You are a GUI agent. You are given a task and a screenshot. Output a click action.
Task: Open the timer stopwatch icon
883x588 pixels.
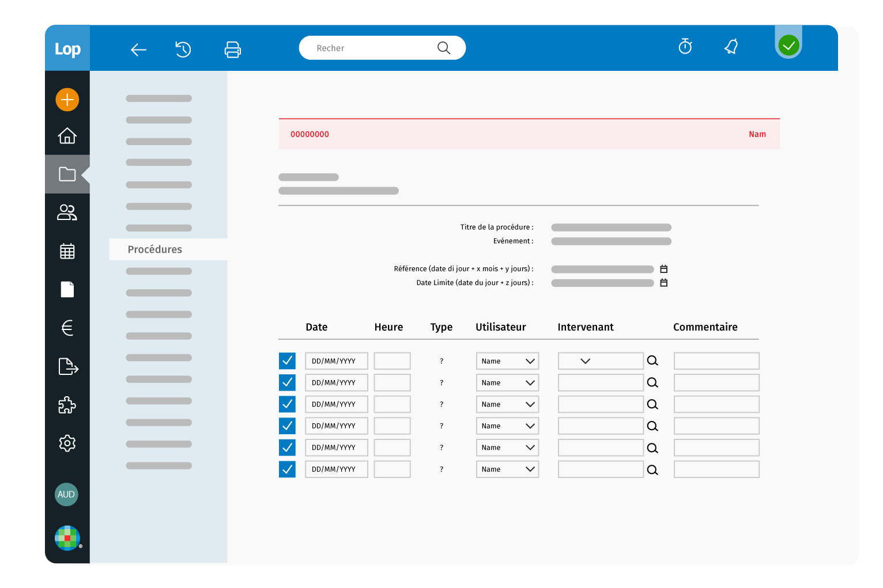click(x=685, y=46)
